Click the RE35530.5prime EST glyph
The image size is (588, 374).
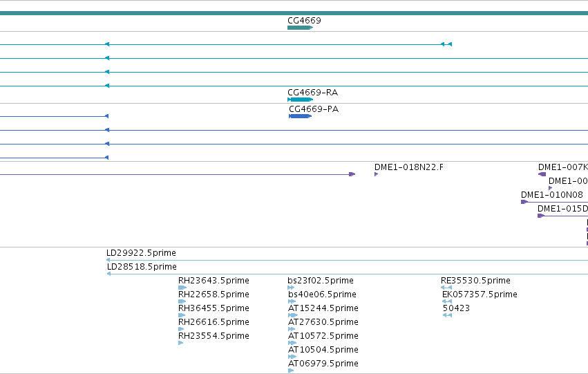tap(446, 288)
